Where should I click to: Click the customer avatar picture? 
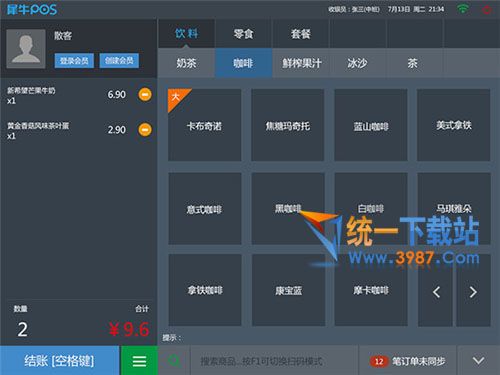[x=26, y=49]
